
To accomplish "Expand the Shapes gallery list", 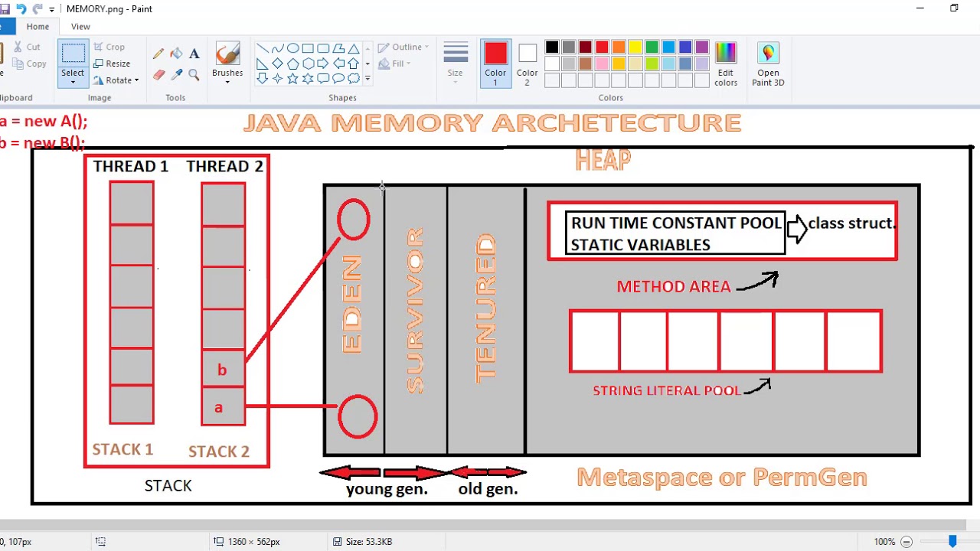I will (367, 79).
